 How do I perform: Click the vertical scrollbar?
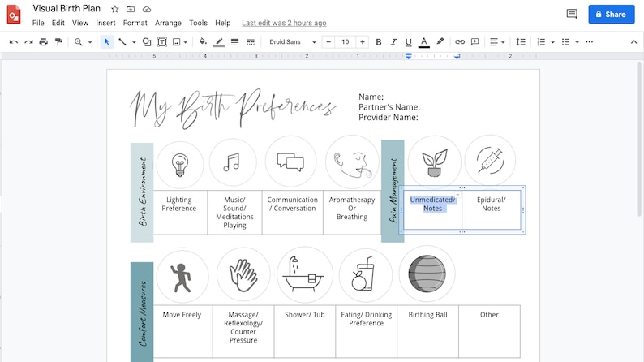click(639, 139)
